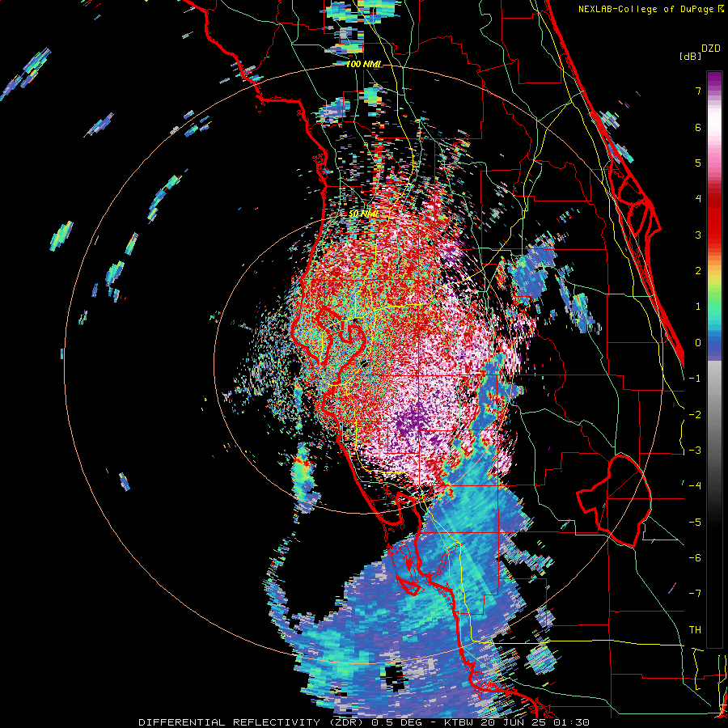Click the [dB] unit label
This screenshot has width=728, height=728.
[690, 57]
